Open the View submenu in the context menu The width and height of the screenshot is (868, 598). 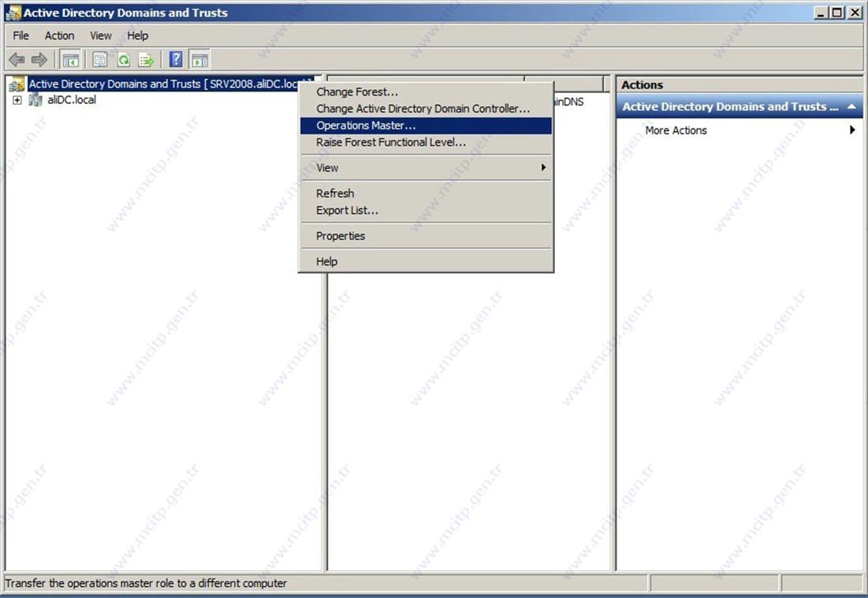click(427, 168)
